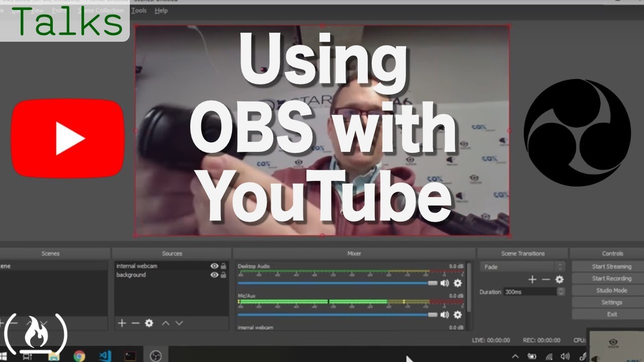Open transition properties gear icon
Screen dimensions: 644x362
[559, 280]
